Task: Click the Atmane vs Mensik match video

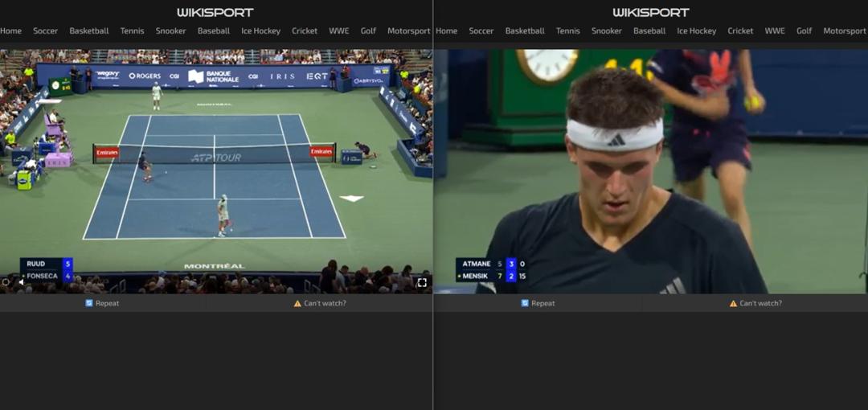Action: (x=651, y=171)
